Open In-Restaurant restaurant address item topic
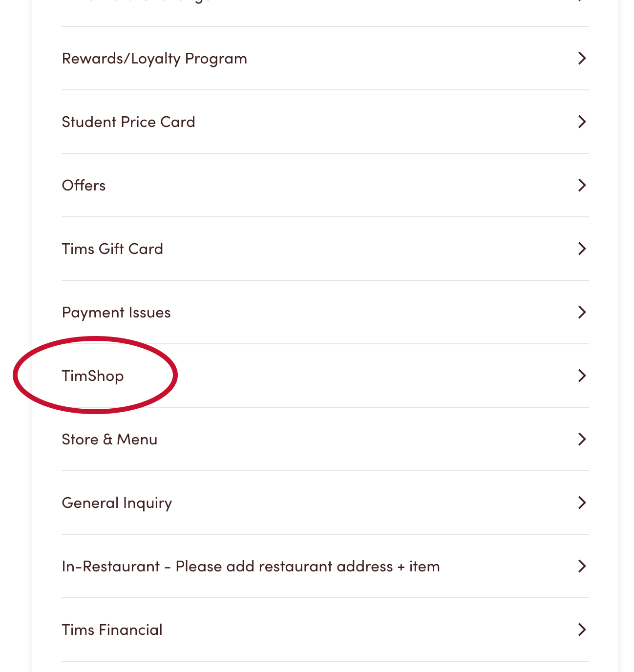634x672 pixels. [251, 567]
